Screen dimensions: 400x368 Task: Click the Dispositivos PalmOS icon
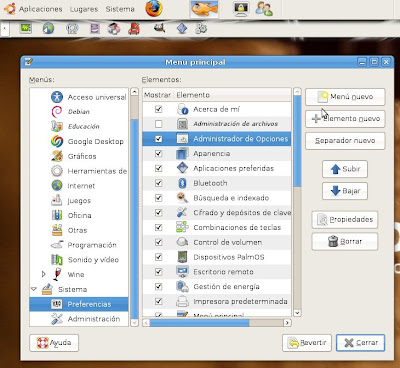182,257
